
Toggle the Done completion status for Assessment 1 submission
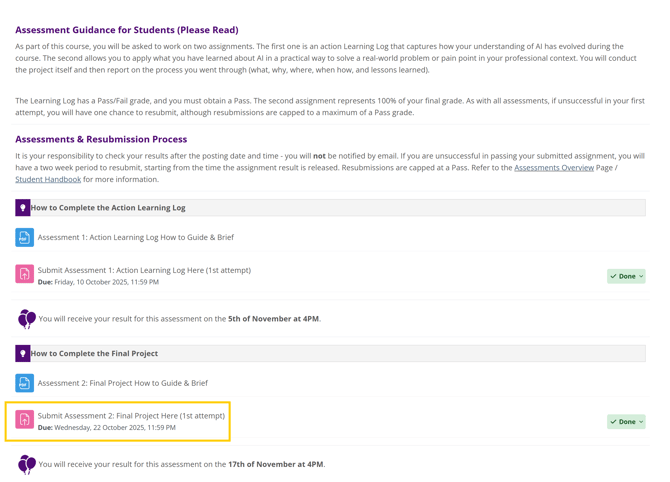pos(626,276)
